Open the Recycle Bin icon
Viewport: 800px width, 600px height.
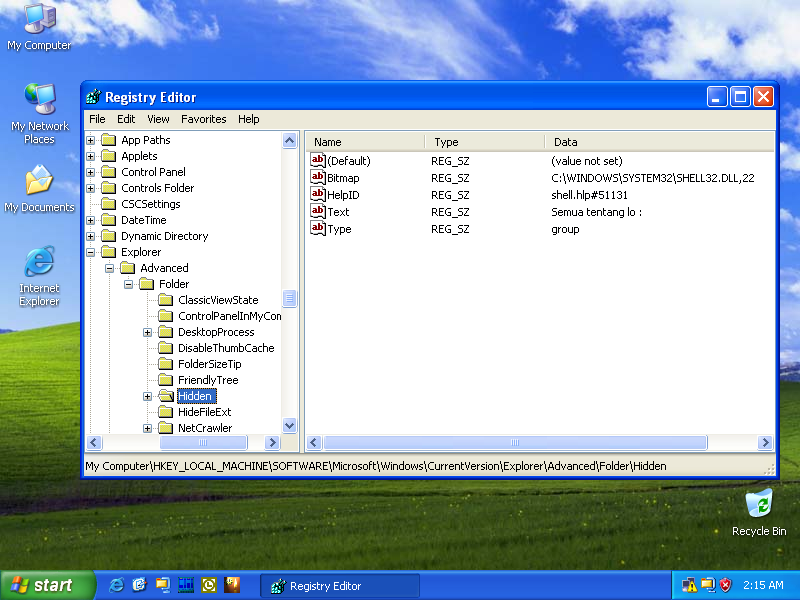759,503
